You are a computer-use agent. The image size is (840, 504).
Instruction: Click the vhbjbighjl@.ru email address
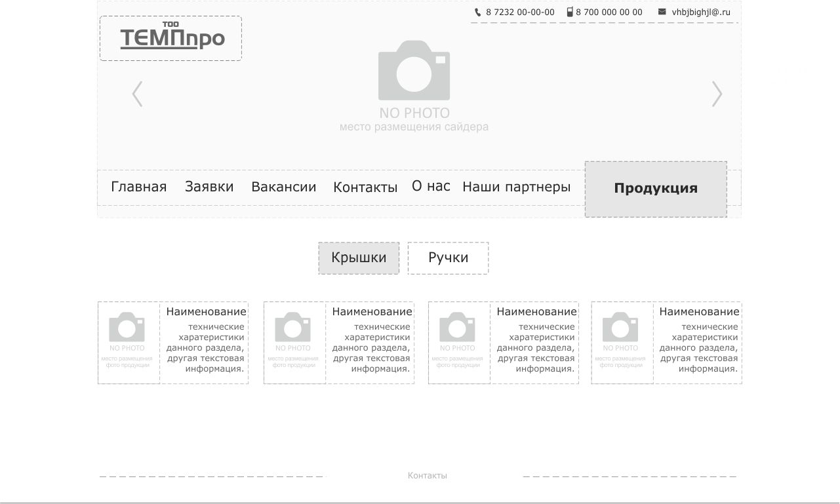700,12
